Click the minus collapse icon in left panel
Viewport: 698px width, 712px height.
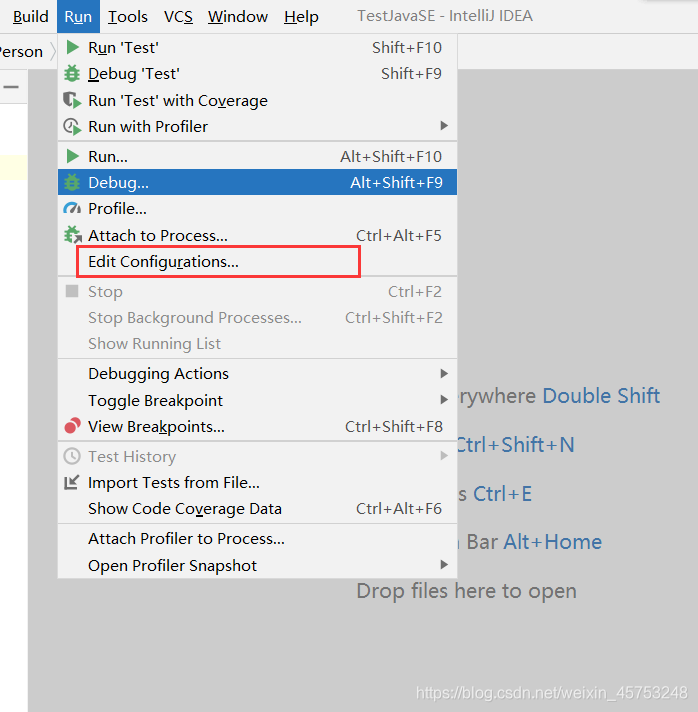[11, 86]
